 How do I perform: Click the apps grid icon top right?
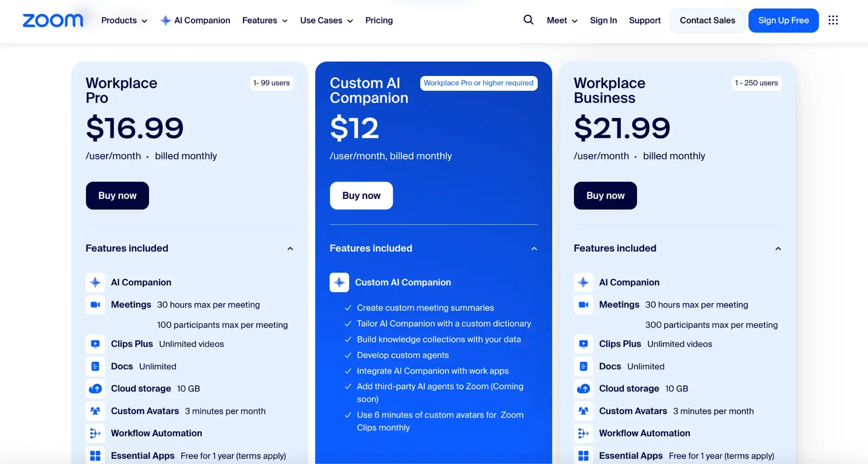tap(833, 20)
